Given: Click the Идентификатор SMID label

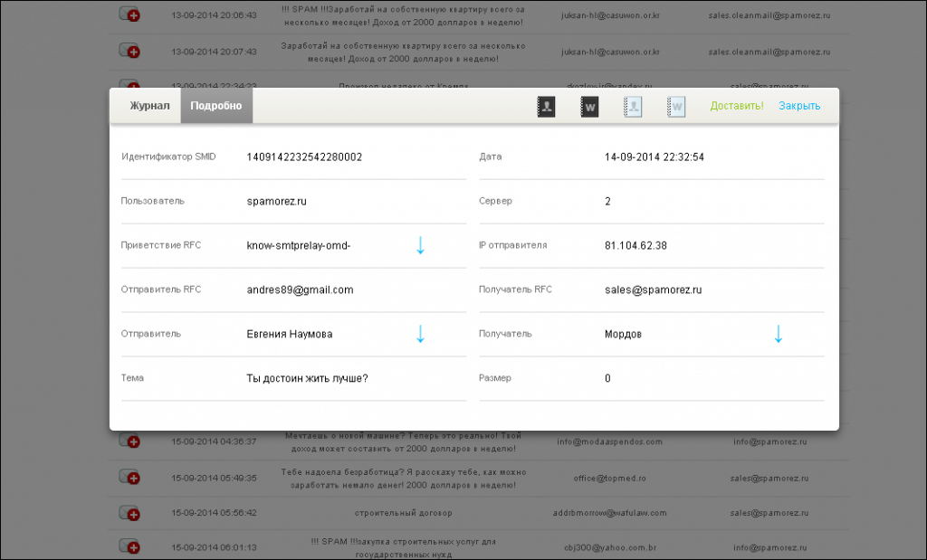Looking at the screenshot, I should [x=168, y=157].
